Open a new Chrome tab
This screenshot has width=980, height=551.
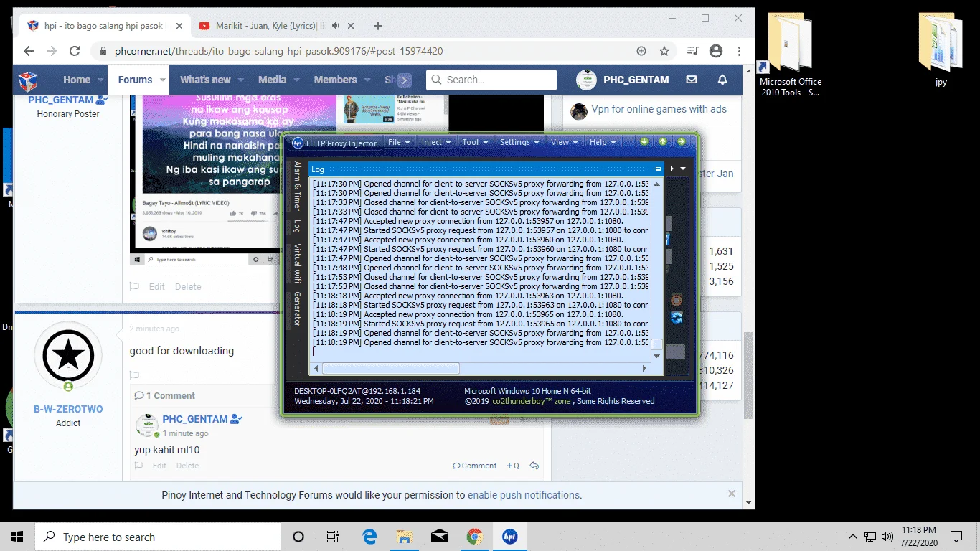tap(378, 26)
